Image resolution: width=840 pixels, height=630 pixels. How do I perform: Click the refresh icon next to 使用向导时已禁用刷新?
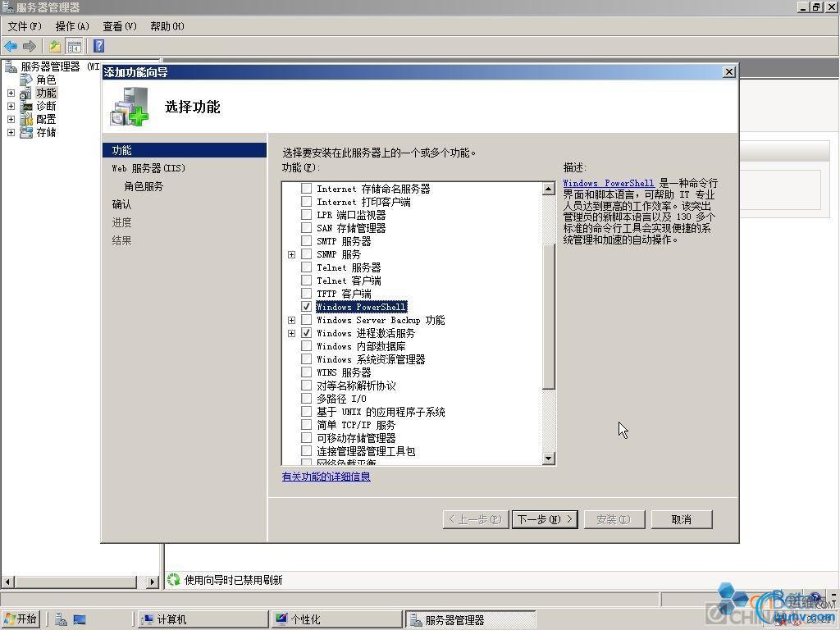(173, 580)
